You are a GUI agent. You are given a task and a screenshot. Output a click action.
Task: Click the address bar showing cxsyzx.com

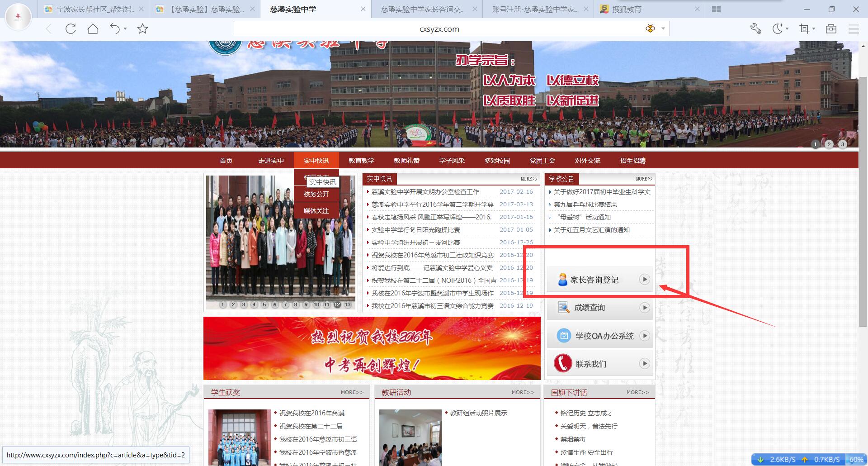[x=439, y=29]
